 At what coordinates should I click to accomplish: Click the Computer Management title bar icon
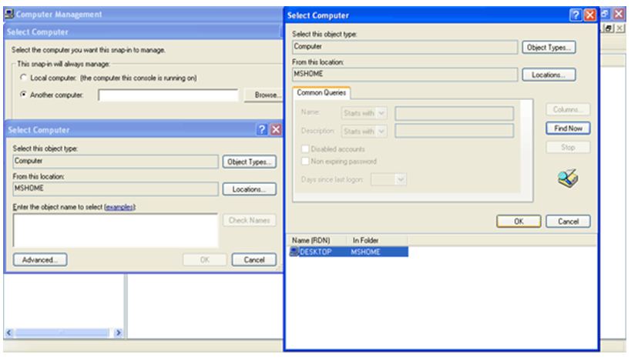(x=9, y=15)
